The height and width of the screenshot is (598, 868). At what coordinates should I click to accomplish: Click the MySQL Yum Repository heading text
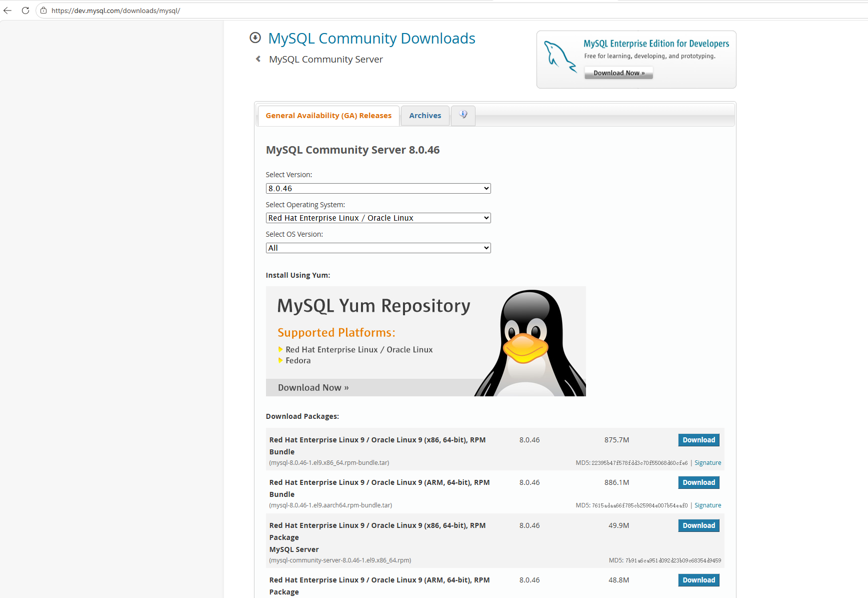point(373,306)
